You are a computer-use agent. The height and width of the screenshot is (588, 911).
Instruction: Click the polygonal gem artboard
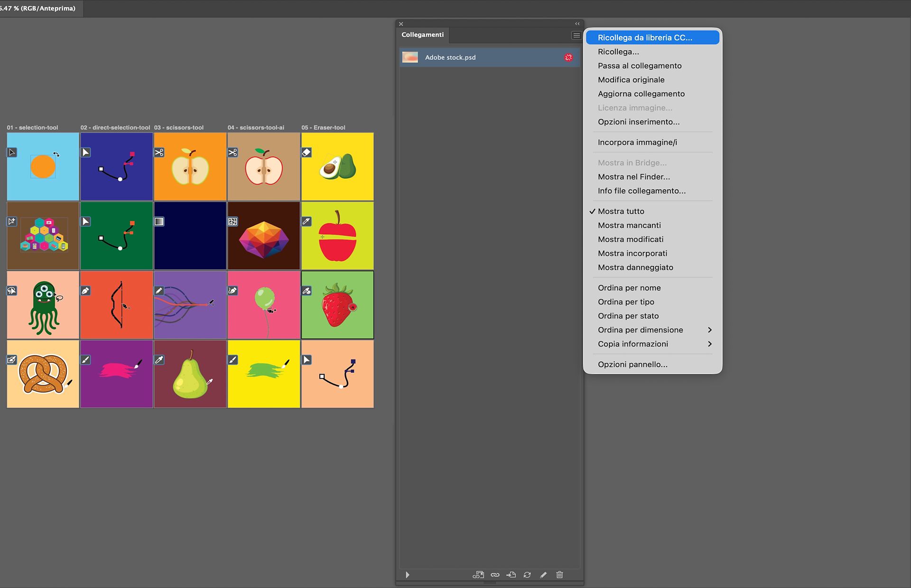[x=264, y=236]
